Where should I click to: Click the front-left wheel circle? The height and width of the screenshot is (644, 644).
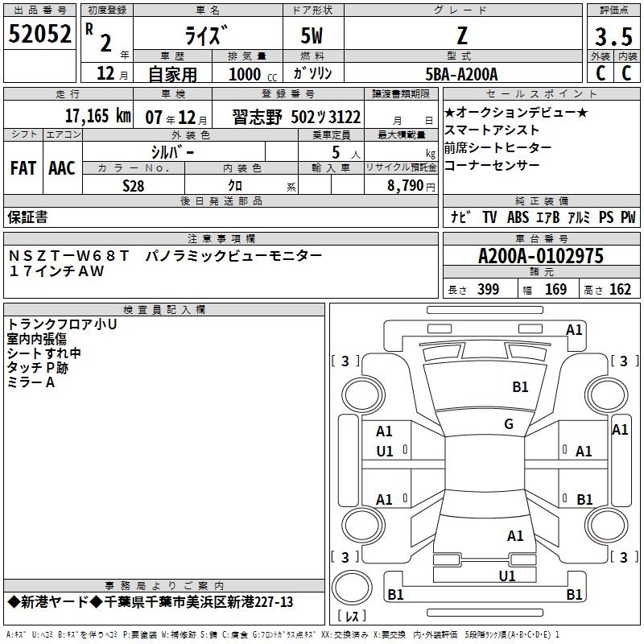[363, 396]
